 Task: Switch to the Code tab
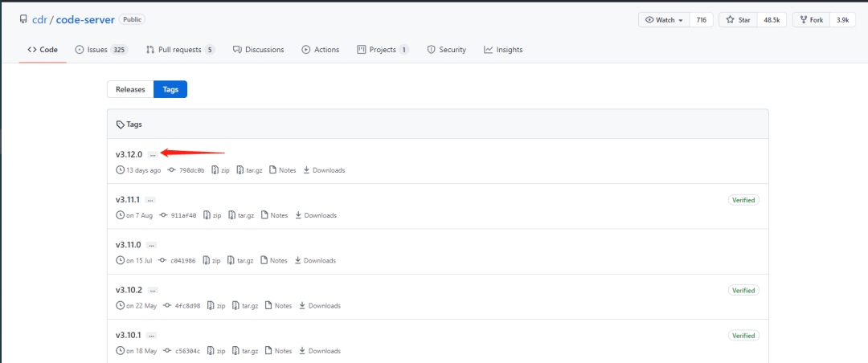coord(43,50)
